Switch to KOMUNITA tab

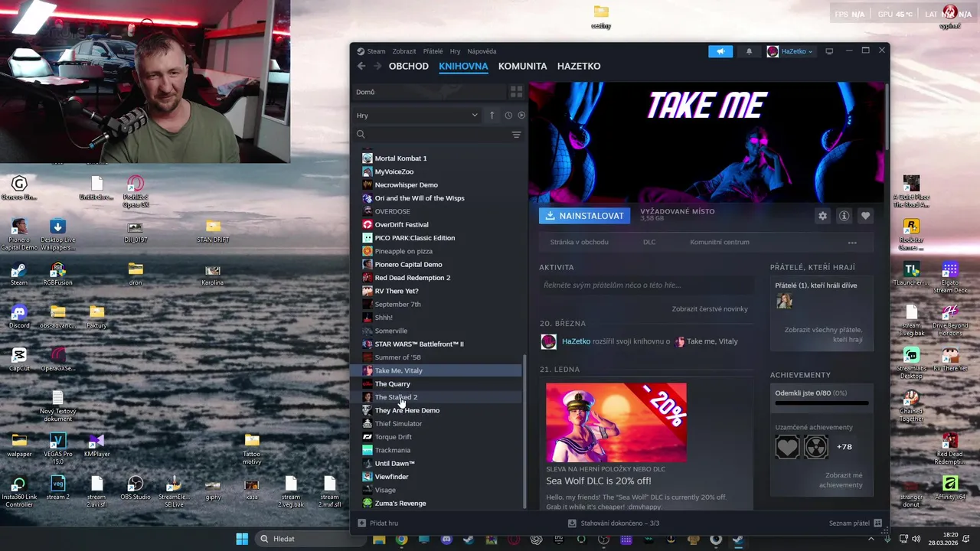(522, 66)
